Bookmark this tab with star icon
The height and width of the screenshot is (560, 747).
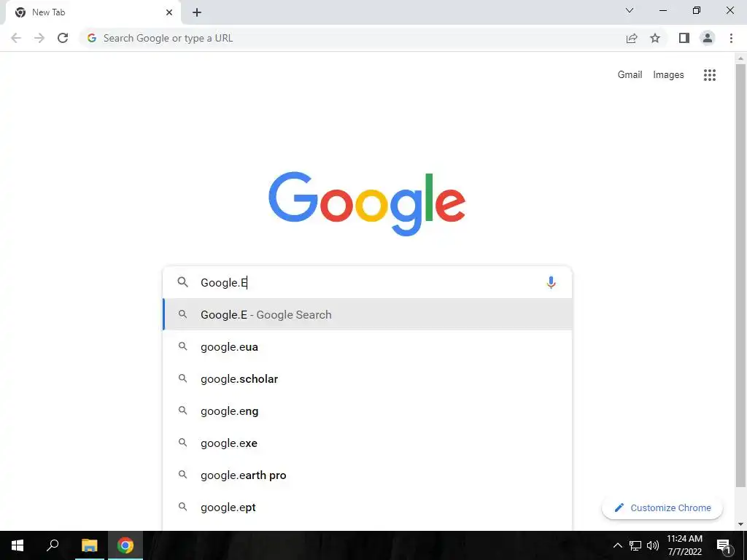[655, 38]
